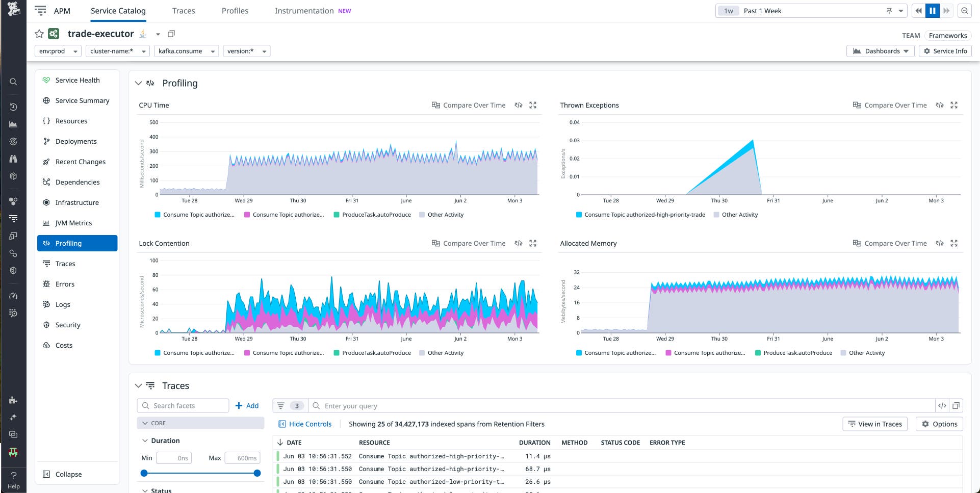Copy the trade-executor service name icon

(171, 33)
